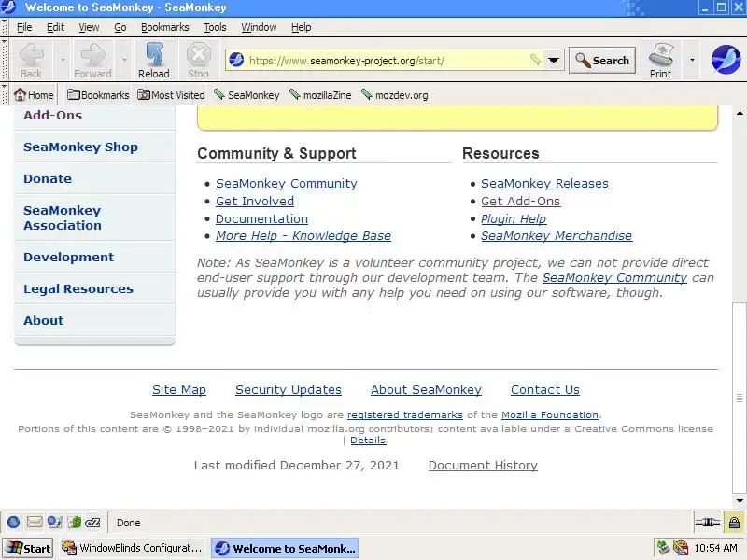
Task: Open Address Book icon in status bar
Action: point(75,523)
